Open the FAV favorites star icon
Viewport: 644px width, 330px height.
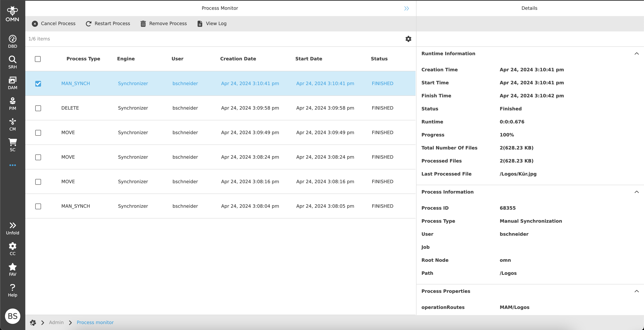point(12,269)
